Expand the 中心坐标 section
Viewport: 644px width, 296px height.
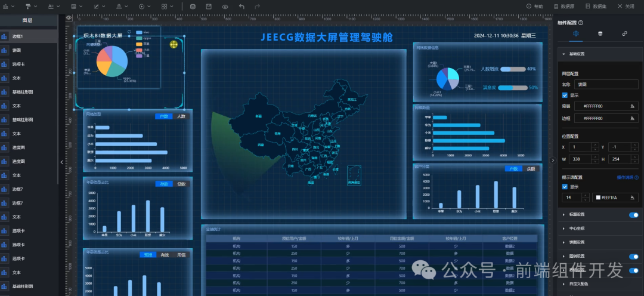[x=600, y=228]
